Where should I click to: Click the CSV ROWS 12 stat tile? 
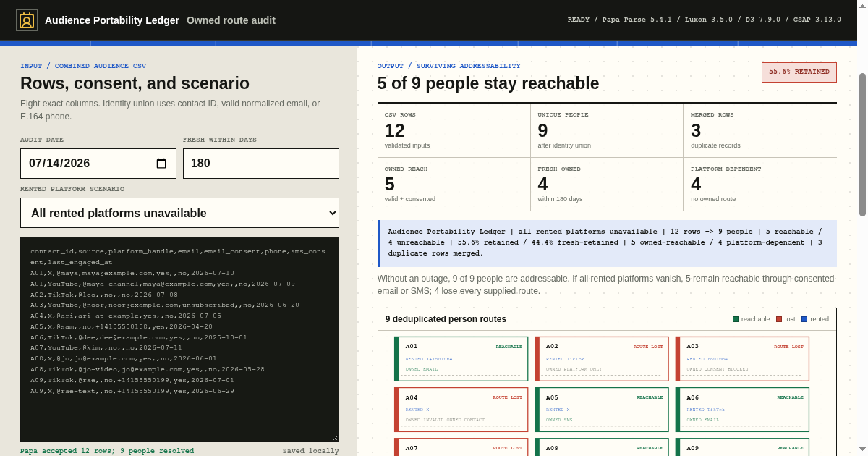coord(454,130)
